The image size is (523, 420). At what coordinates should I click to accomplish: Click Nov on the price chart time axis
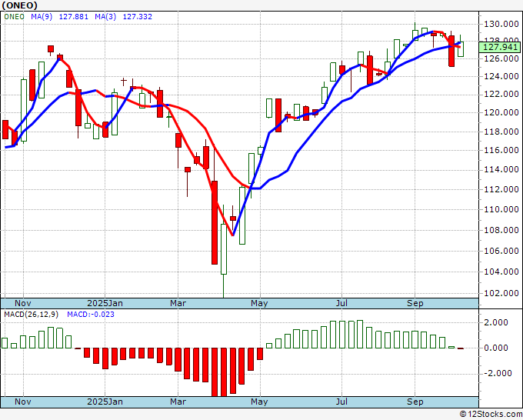22,303
